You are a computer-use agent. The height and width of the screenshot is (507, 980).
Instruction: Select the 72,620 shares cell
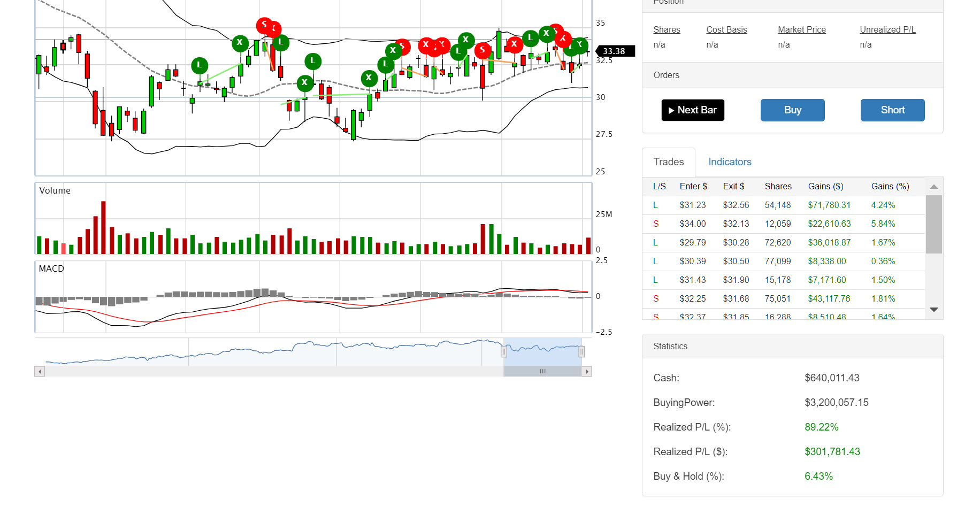click(x=778, y=243)
